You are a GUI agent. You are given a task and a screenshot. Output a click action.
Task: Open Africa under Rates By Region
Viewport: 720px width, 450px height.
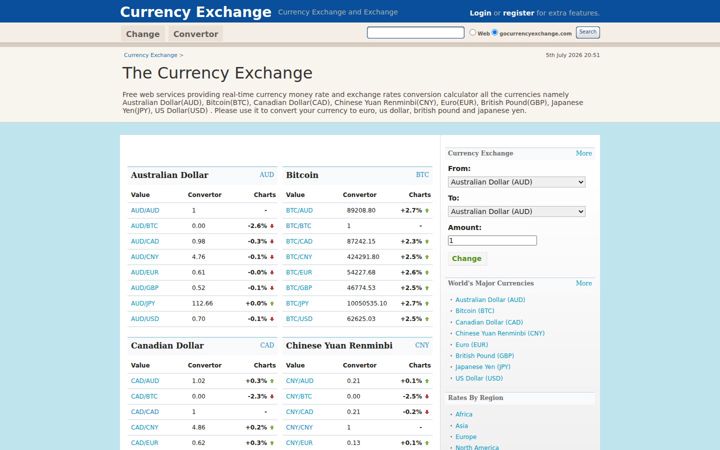click(x=464, y=414)
